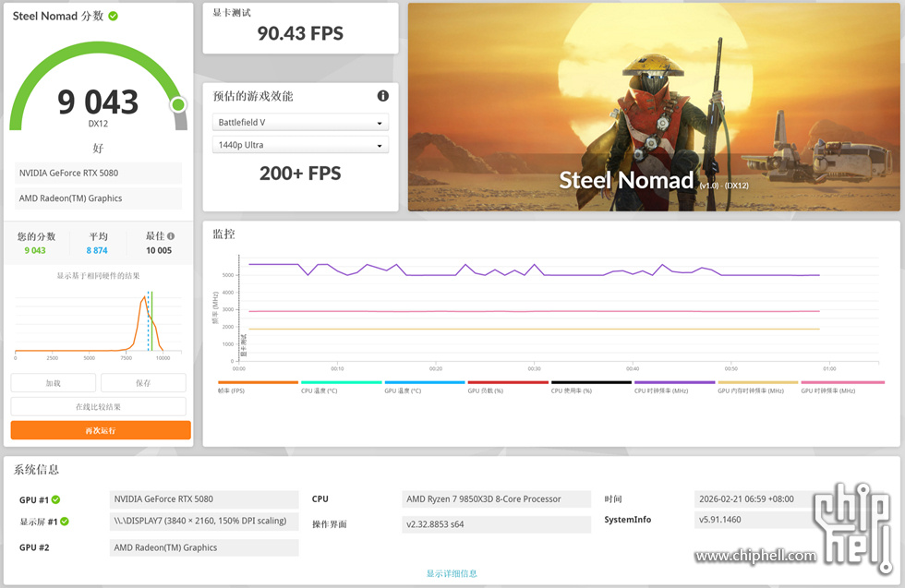Click the 加载 button
The width and height of the screenshot is (905, 588).
[x=54, y=383]
